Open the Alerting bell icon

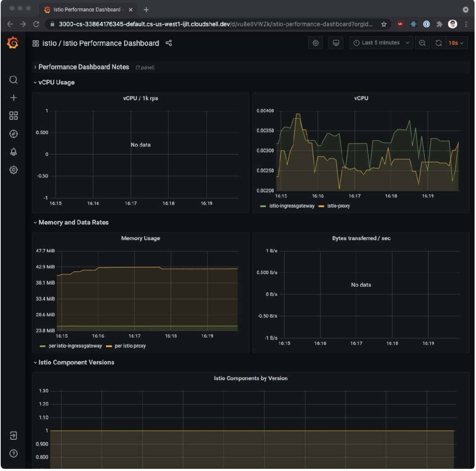click(x=13, y=152)
